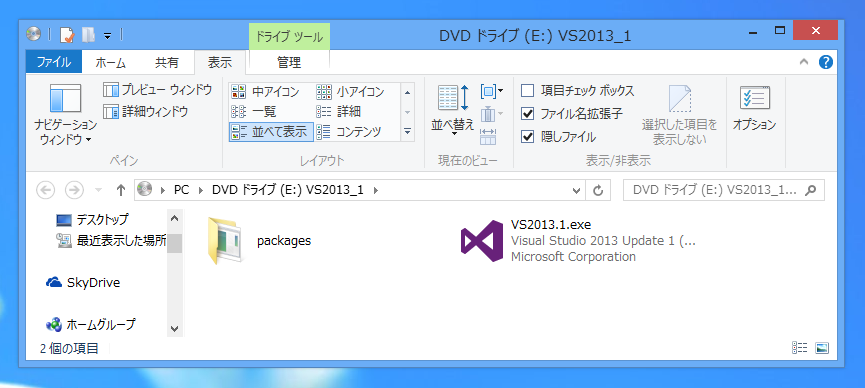The image size is (865, 388).
Task: Expand the chevron before PC breadcrumb
Action: coord(163,190)
